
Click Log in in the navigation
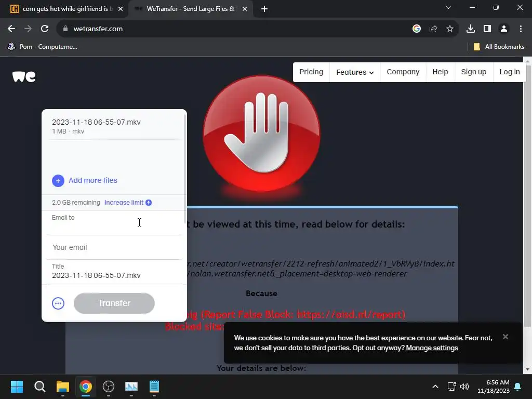(510, 72)
